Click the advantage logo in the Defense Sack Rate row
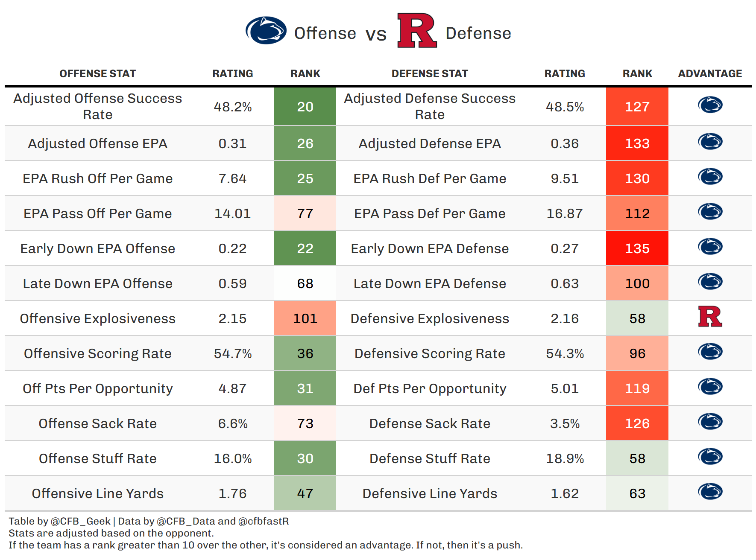This screenshot has width=756, height=560. point(710,422)
